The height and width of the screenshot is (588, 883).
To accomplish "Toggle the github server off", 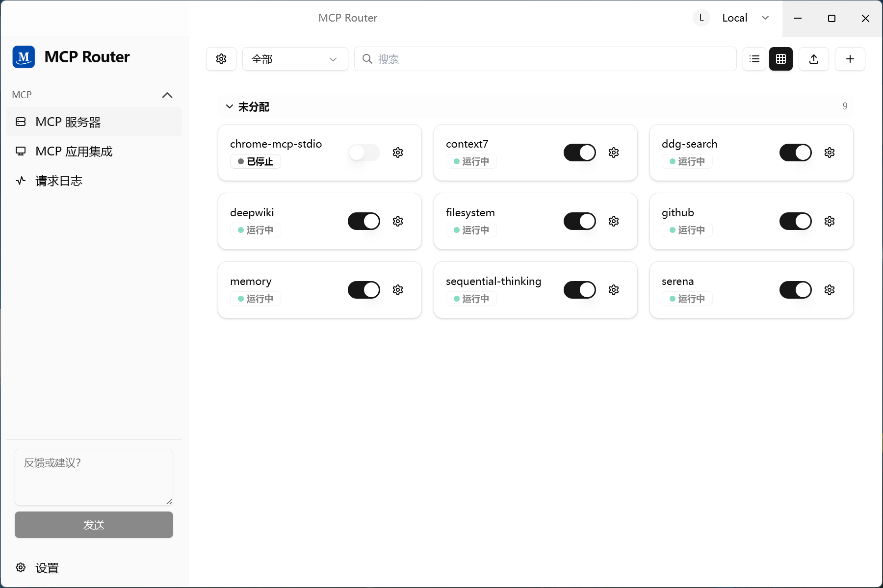I will (x=796, y=221).
